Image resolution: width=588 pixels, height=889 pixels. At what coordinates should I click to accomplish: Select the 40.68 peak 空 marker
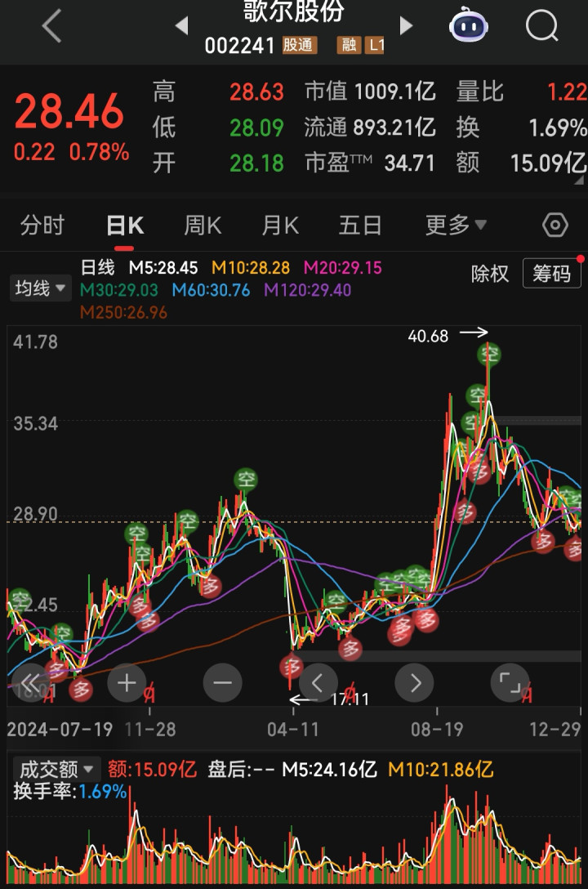[x=489, y=355]
